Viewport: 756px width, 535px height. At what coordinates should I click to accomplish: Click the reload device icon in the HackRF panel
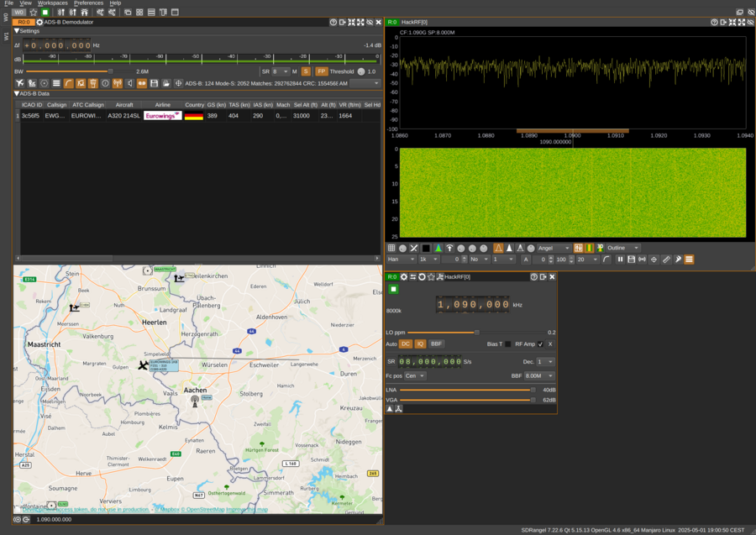[422, 276]
